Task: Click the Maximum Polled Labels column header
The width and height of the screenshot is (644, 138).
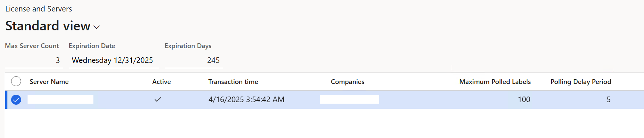Action: pyautogui.click(x=495, y=82)
